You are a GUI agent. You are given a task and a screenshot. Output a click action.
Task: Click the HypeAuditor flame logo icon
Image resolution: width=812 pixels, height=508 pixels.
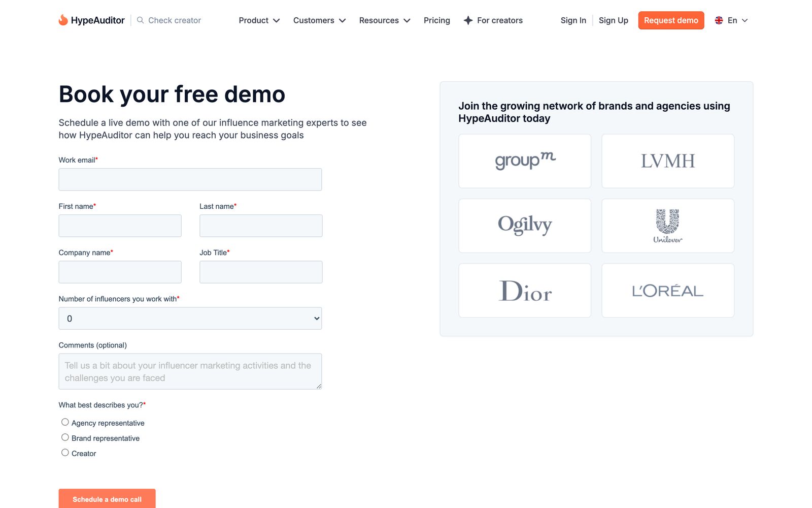[x=63, y=20]
